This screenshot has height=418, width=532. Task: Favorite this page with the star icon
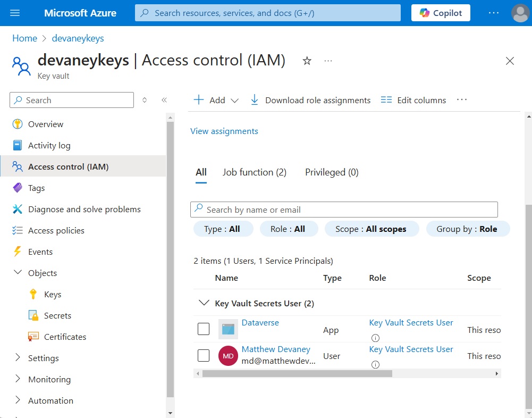pyautogui.click(x=307, y=61)
